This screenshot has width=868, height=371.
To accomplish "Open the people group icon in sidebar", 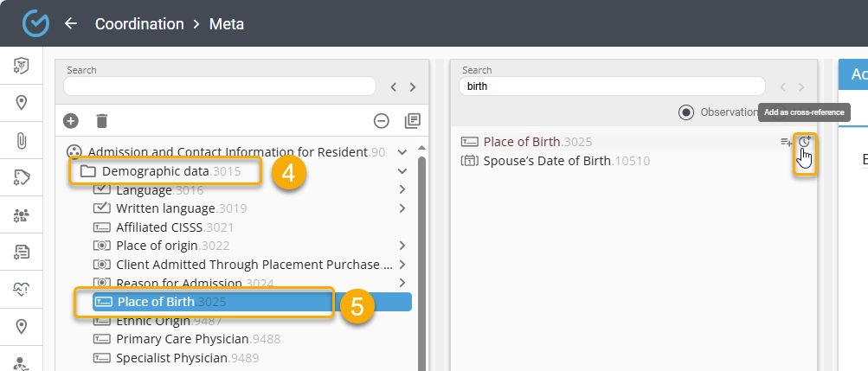I will point(22,214).
